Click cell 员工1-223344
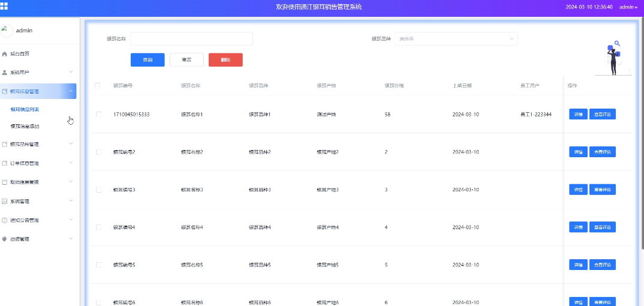The width and height of the screenshot is (644, 306). click(x=536, y=115)
